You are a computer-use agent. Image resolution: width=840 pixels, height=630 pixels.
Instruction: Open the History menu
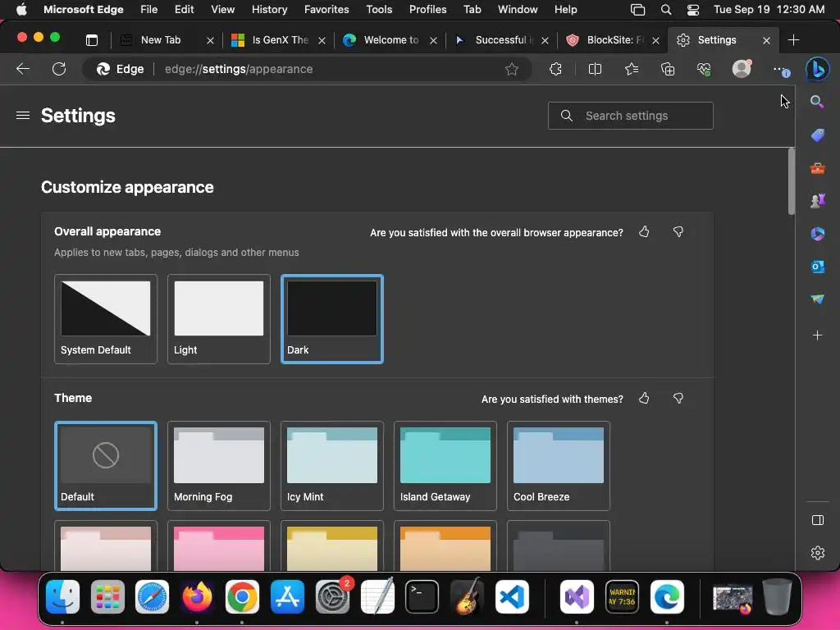[269, 10]
